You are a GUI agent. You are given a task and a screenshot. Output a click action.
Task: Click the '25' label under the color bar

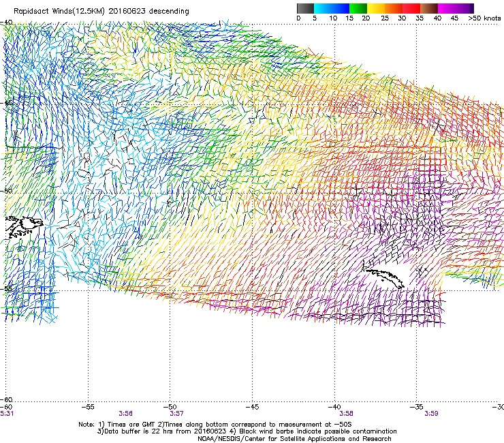385,18
